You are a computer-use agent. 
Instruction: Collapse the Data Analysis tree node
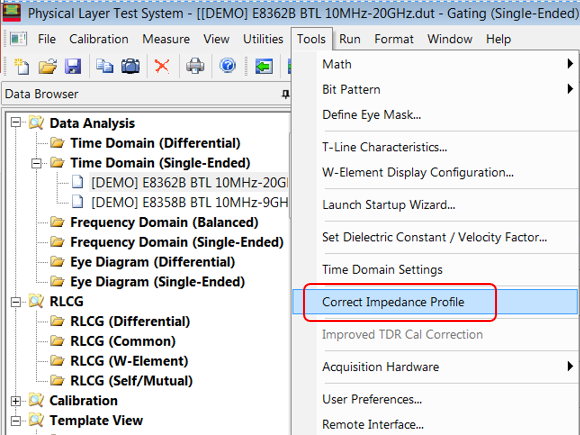point(16,122)
